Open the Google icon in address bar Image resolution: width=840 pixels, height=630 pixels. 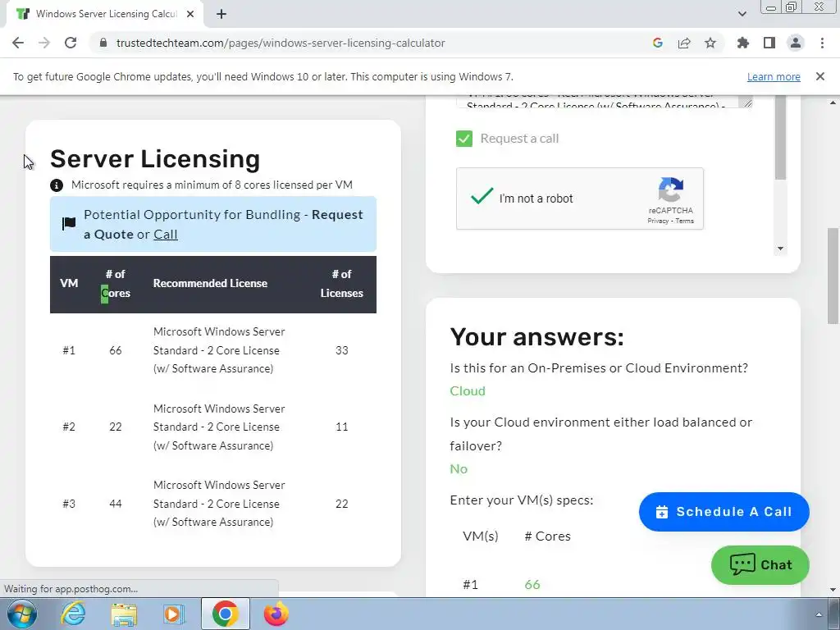pos(657,43)
